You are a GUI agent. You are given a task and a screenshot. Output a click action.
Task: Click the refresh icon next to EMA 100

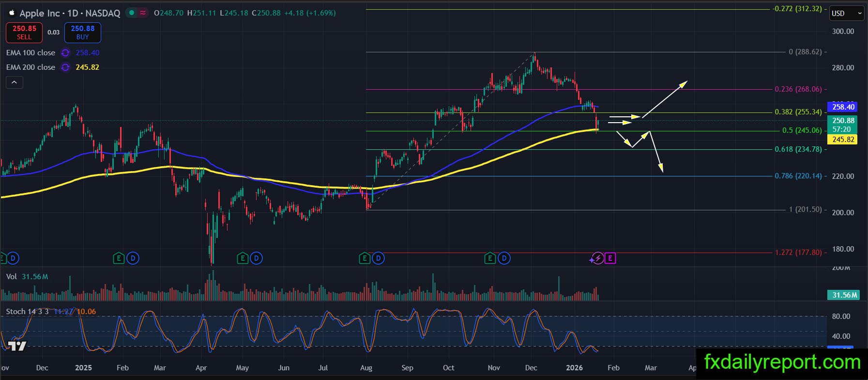click(65, 53)
